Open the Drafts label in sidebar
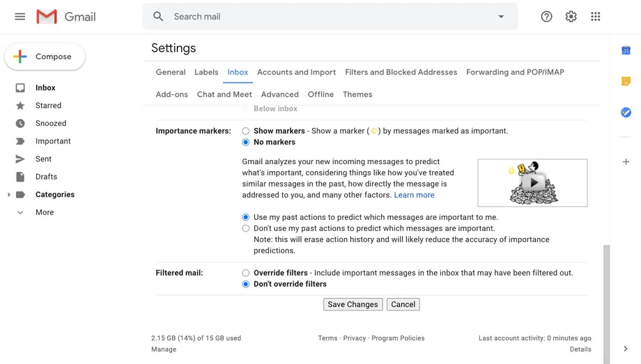The height and width of the screenshot is (364, 641). pyautogui.click(x=46, y=177)
